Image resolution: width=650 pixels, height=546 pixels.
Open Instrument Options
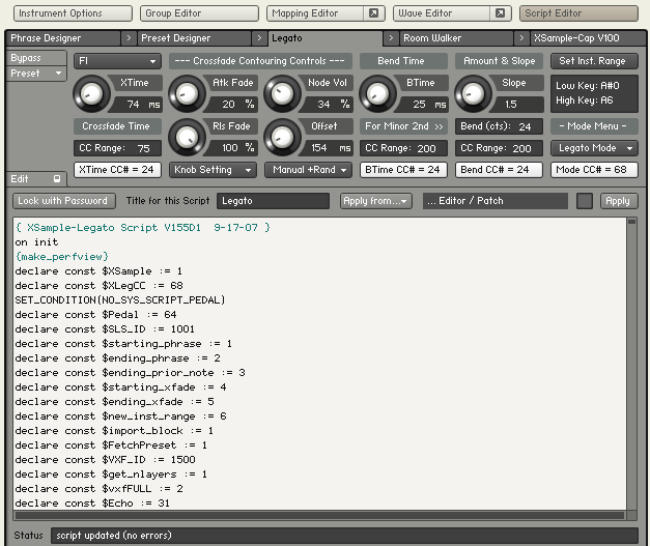tap(73, 13)
